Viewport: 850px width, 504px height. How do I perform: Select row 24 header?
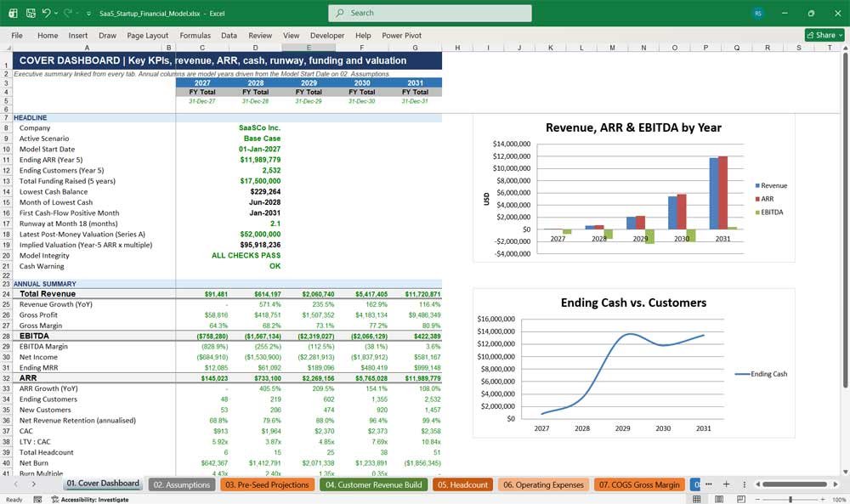[6, 294]
